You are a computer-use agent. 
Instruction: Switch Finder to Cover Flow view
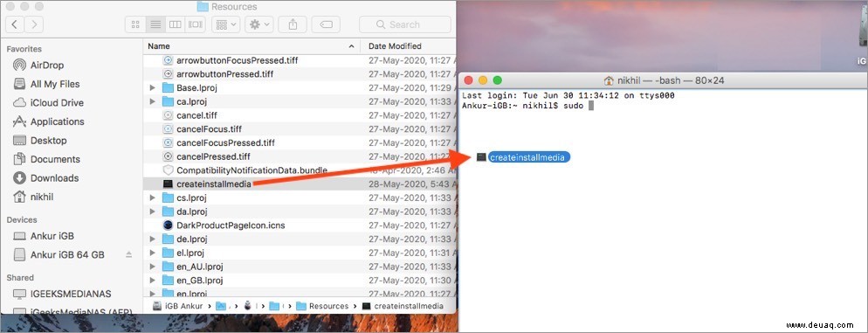coord(195,24)
